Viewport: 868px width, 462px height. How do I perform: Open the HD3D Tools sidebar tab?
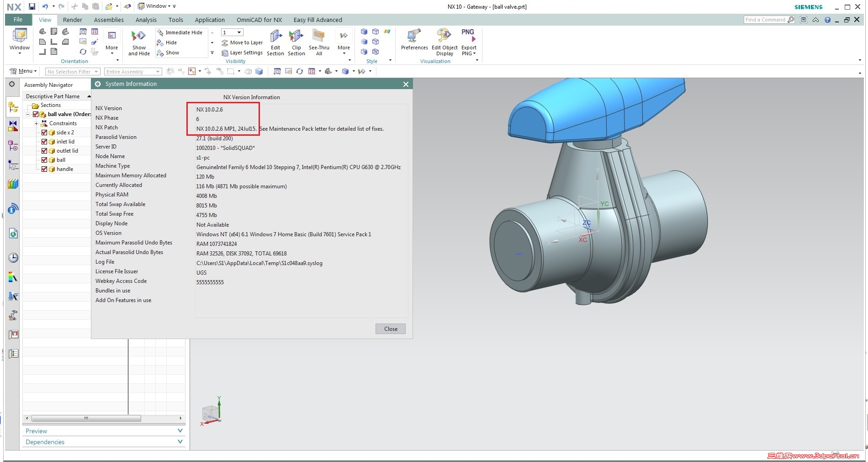[13, 209]
